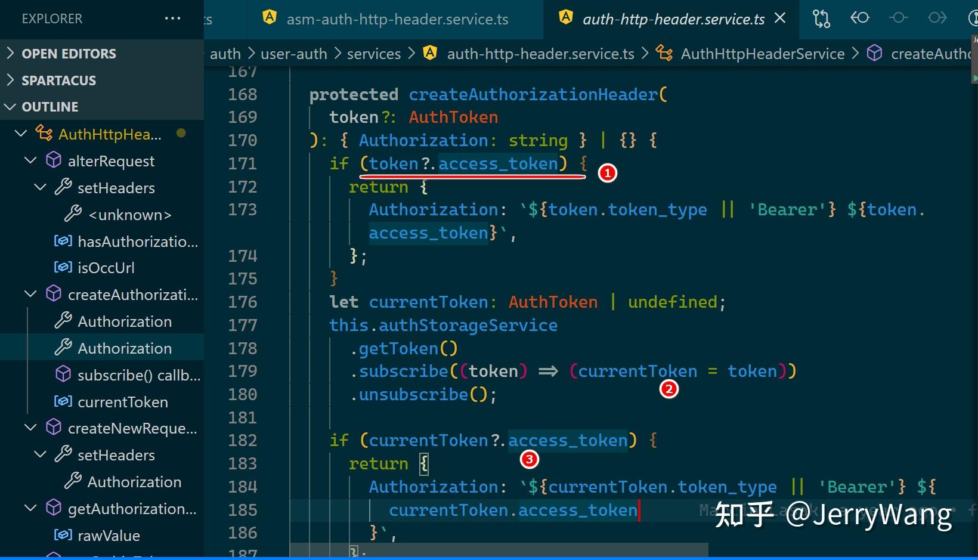The height and width of the screenshot is (560, 978).
Task: Click the AuthHttpHeaderService symbol icon in breadcrumb
Action: point(664,53)
